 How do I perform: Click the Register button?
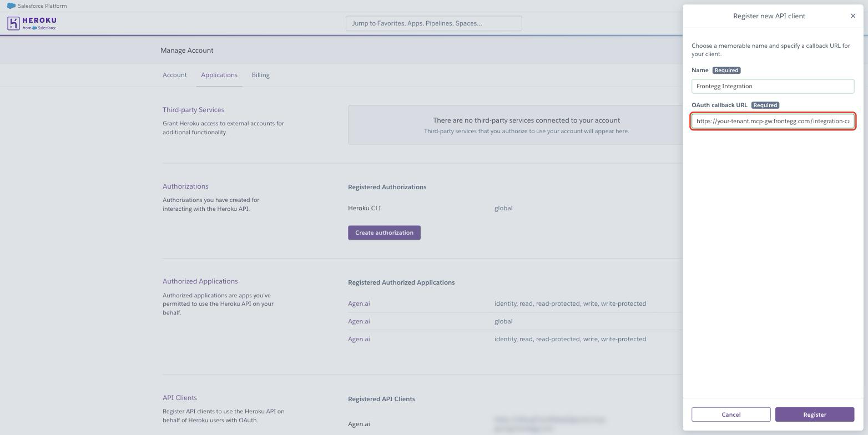coord(814,414)
